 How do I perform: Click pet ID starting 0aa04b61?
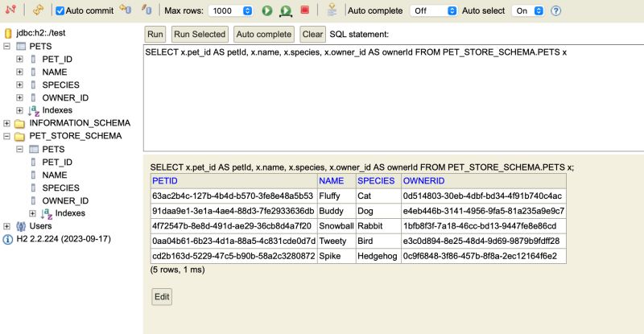[233, 241]
